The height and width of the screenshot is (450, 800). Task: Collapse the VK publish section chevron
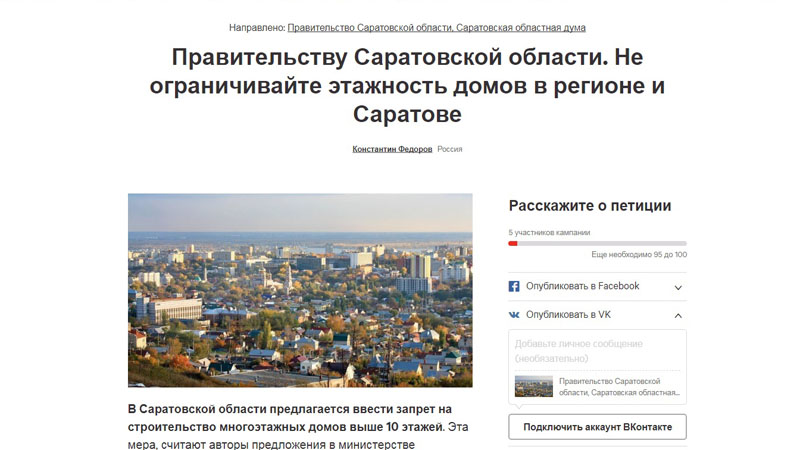click(678, 315)
